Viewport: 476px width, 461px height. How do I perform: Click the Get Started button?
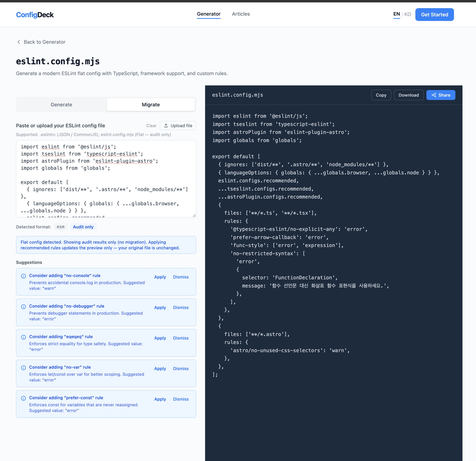click(x=434, y=15)
